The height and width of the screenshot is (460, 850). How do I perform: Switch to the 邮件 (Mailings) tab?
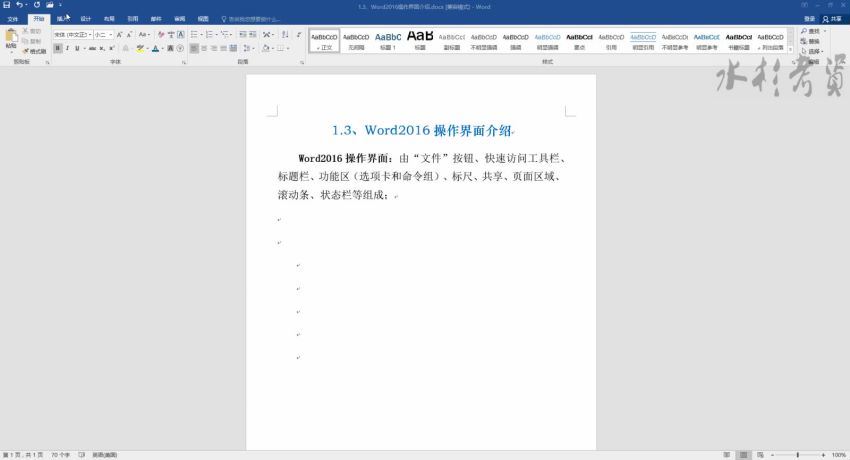[156, 19]
